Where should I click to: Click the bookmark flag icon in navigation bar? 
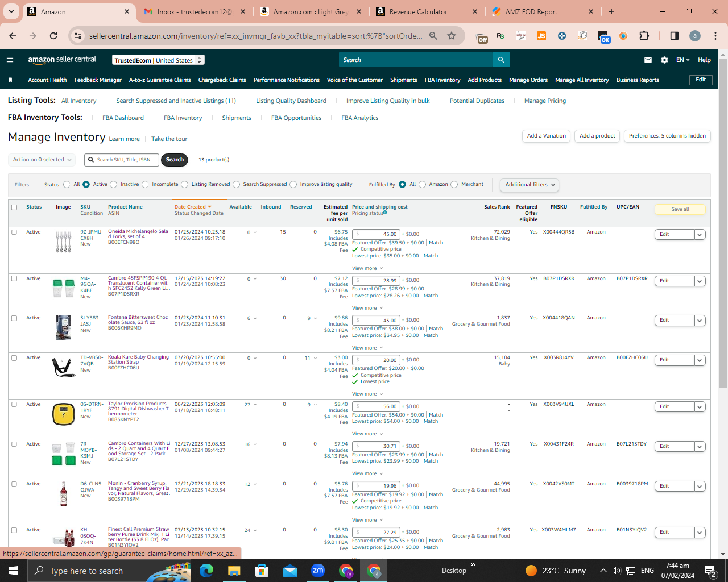coord(10,80)
